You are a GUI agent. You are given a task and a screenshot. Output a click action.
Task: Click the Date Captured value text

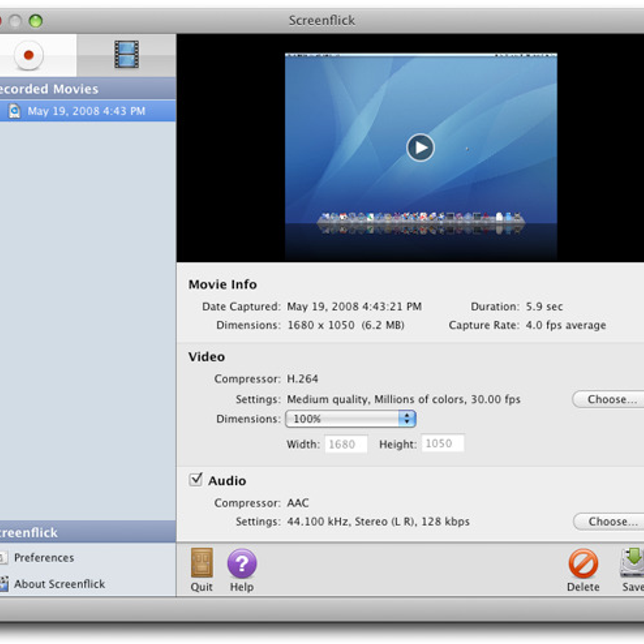[354, 307]
